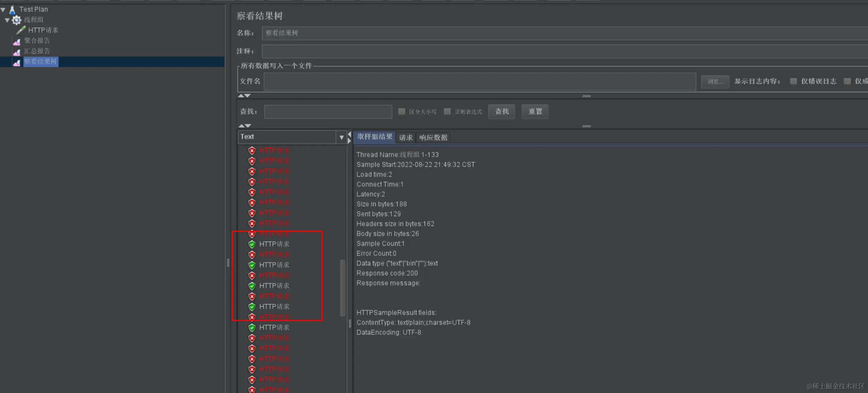Click the down arrow below the 查找 row
This screenshot has width=868, height=393.
pos(248,126)
